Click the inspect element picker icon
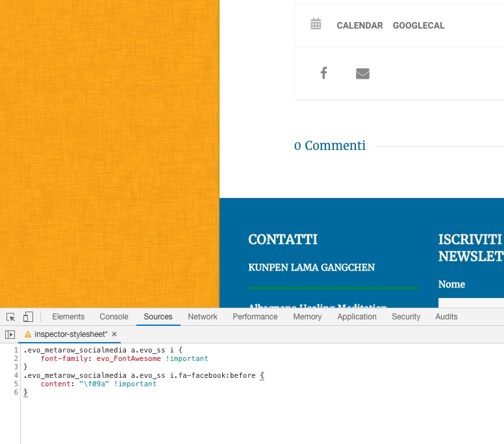The height and width of the screenshot is (444, 504). [x=11, y=317]
